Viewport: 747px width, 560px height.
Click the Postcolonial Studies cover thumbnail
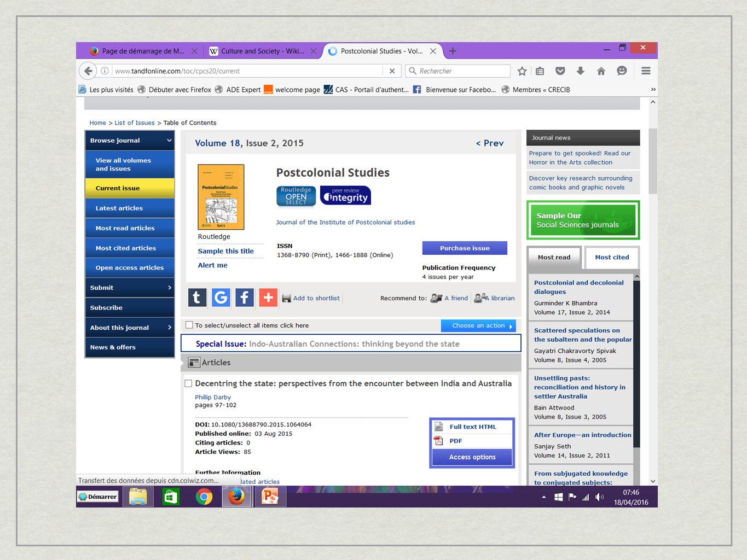coord(221,197)
